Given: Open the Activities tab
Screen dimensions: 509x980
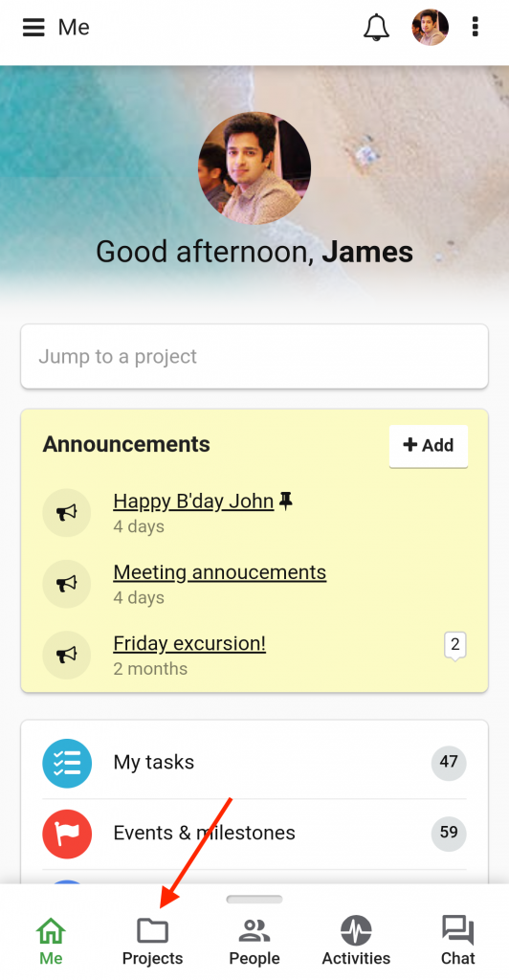Looking at the screenshot, I should [356, 941].
